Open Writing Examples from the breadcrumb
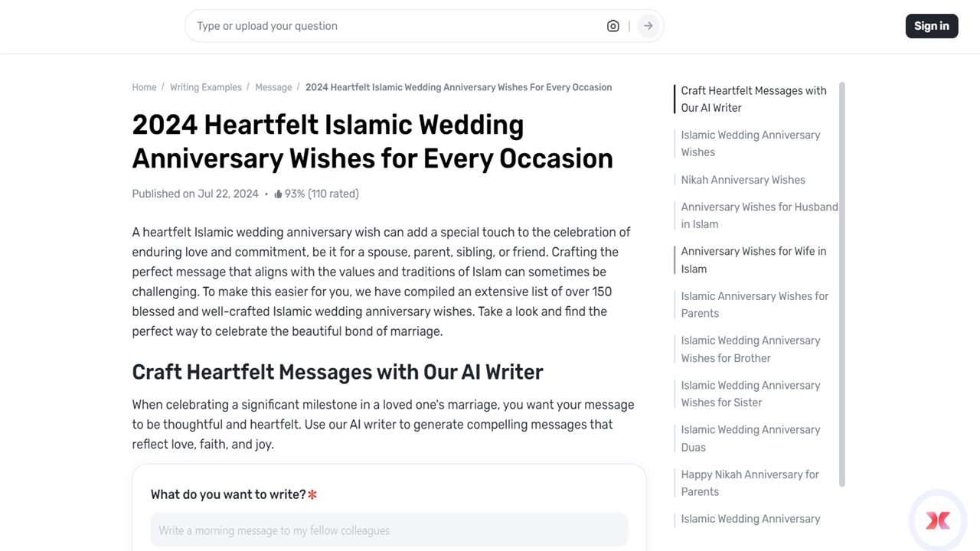The width and height of the screenshot is (980, 551). 205,87
